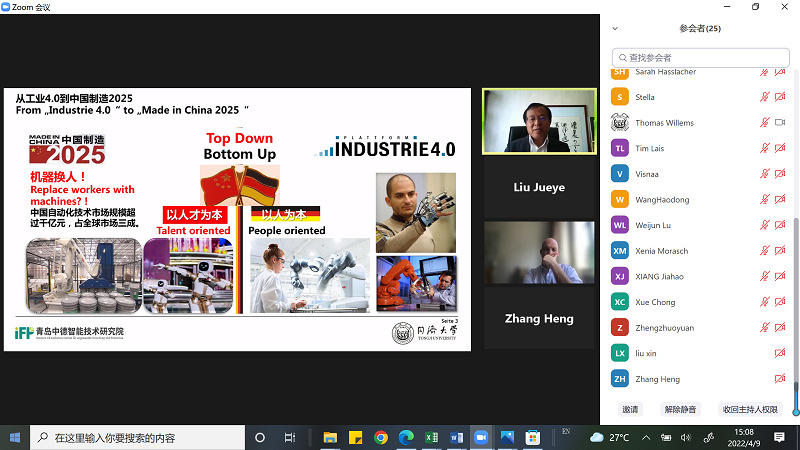Viewport: 800px width, 450px height.
Task: Click Xenia Morasch's muted microphone icon
Action: (764, 251)
